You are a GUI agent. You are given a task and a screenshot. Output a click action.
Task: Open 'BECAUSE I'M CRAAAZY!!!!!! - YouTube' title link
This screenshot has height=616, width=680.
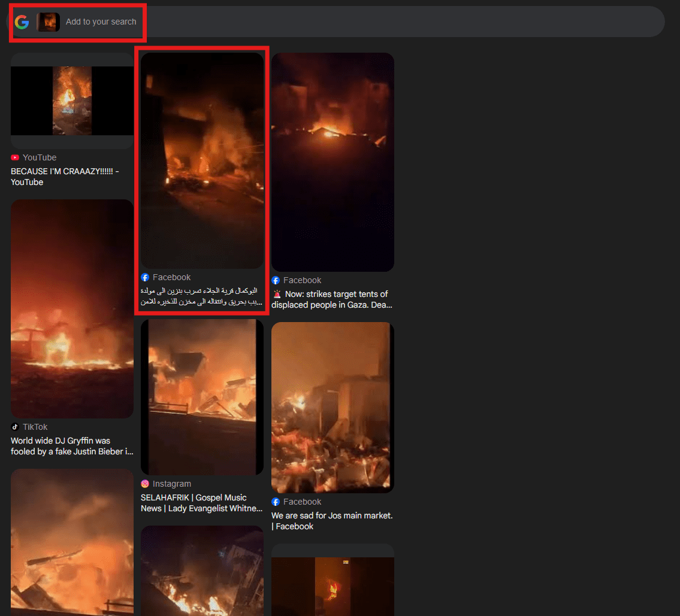pyautogui.click(x=65, y=177)
